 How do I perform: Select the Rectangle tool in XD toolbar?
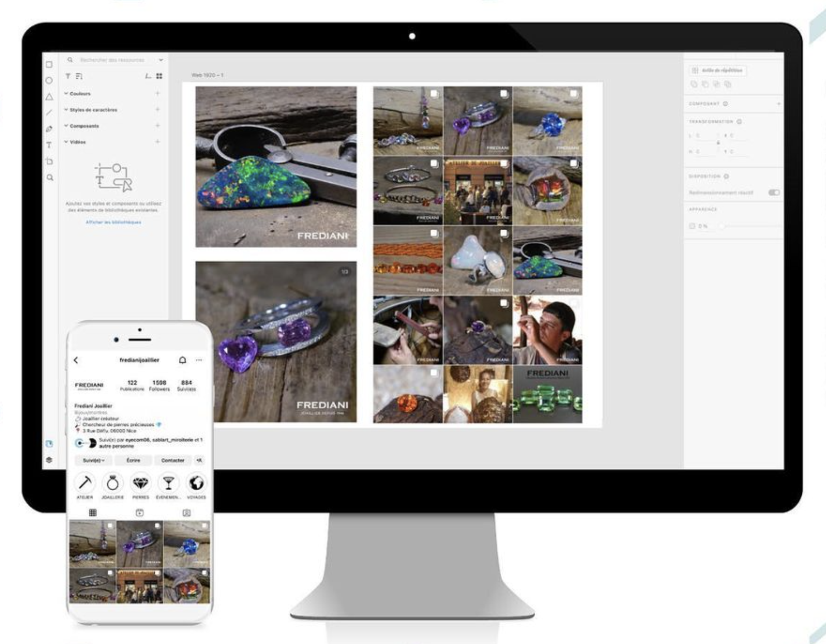pyautogui.click(x=49, y=65)
